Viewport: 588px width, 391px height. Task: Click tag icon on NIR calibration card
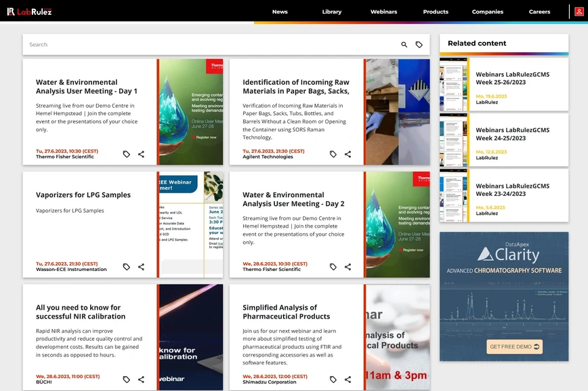(127, 379)
